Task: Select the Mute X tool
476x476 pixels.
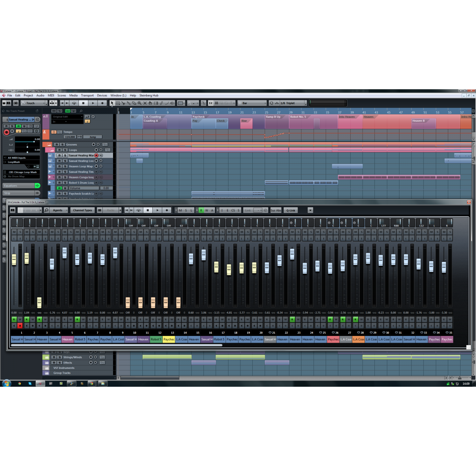Action: pos(145,103)
